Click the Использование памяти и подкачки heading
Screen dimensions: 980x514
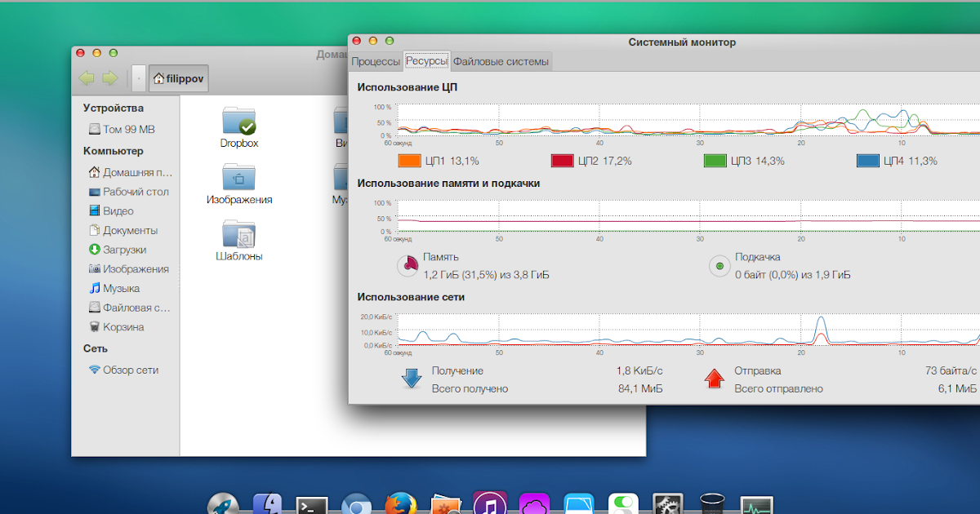pos(448,183)
